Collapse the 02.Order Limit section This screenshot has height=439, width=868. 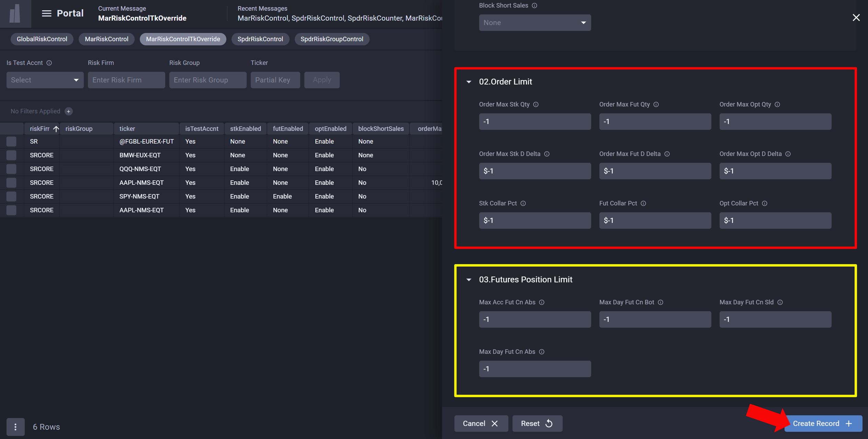(x=469, y=82)
